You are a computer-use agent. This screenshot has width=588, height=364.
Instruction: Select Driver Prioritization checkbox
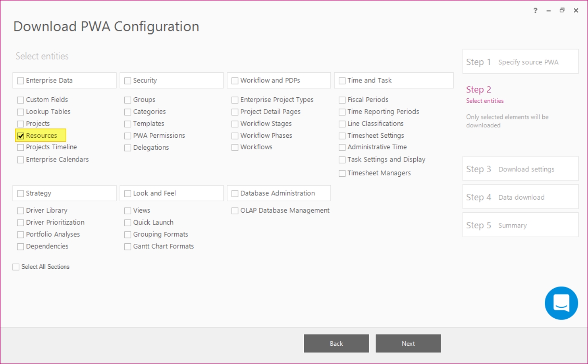(20, 223)
